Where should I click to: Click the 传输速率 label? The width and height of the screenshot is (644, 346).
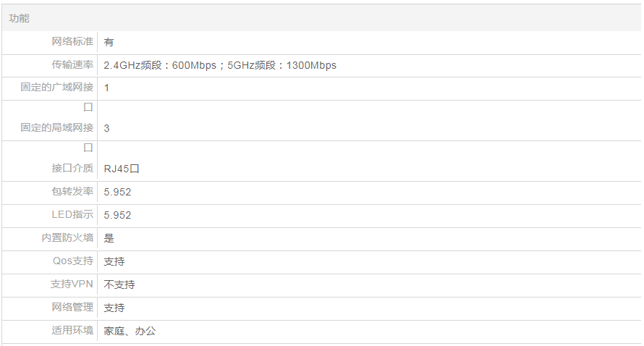tap(72, 64)
